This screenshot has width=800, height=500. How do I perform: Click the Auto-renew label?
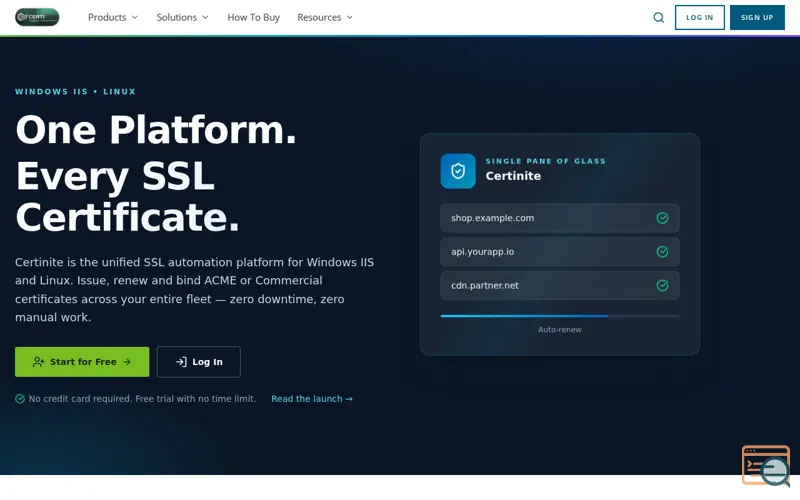[560, 330]
